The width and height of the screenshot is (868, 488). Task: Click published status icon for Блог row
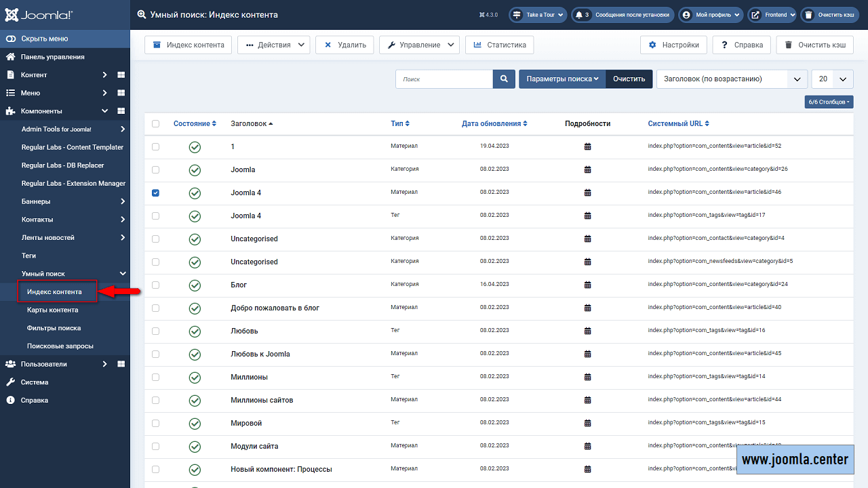tap(195, 285)
